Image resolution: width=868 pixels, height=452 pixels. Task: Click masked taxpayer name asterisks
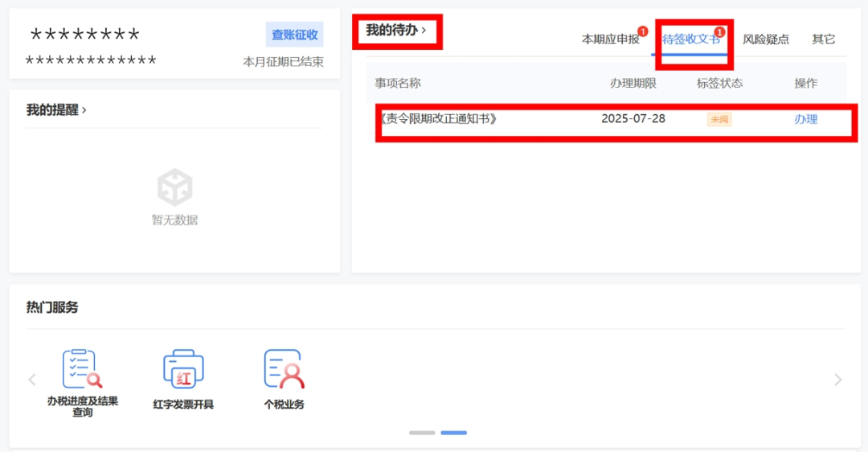[x=84, y=35]
